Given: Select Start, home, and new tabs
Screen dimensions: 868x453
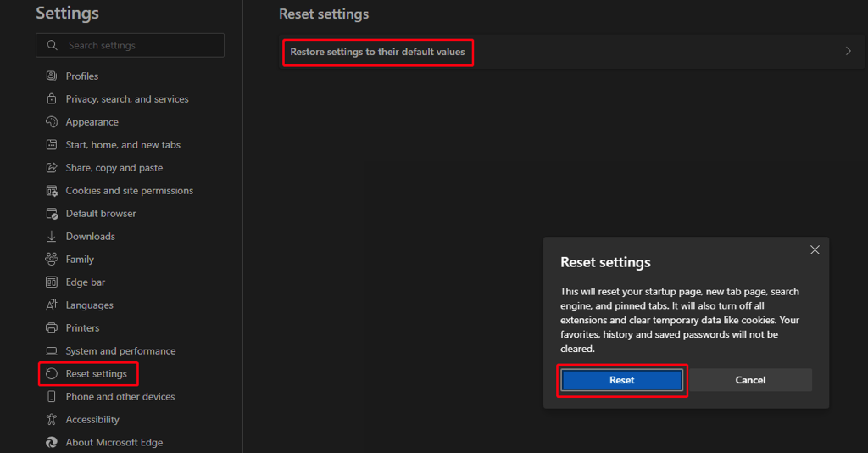Looking at the screenshot, I should tap(123, 144).
